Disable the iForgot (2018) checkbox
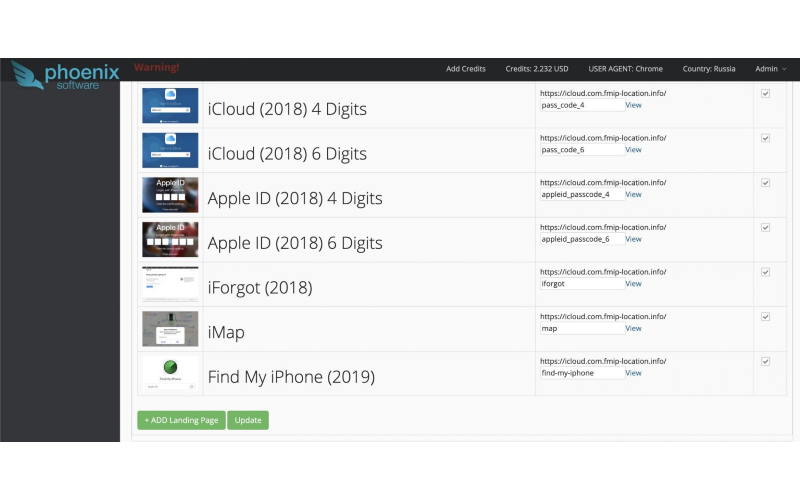800x500 pixels. point(765,272)
